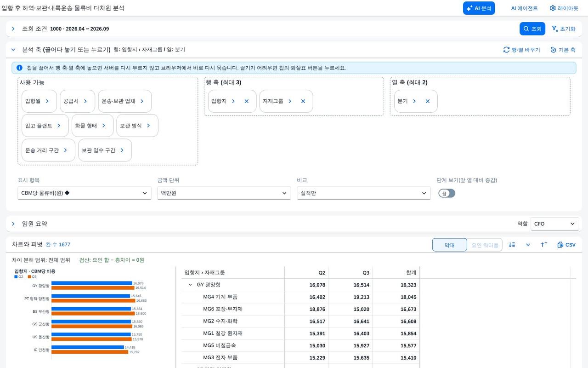The width and height of the screenshot is (588, 368).
Task: Expand the 조회 조건 section
Action: [13, 29]
